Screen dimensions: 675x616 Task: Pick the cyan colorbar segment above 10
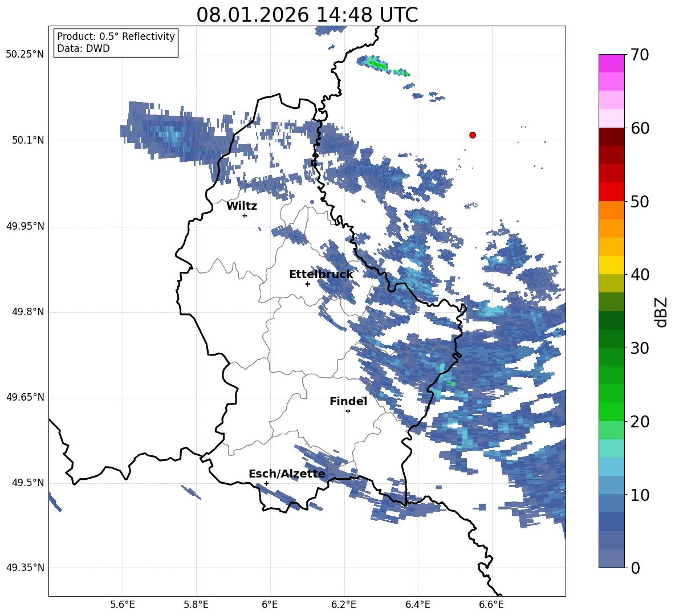point(612,467)
